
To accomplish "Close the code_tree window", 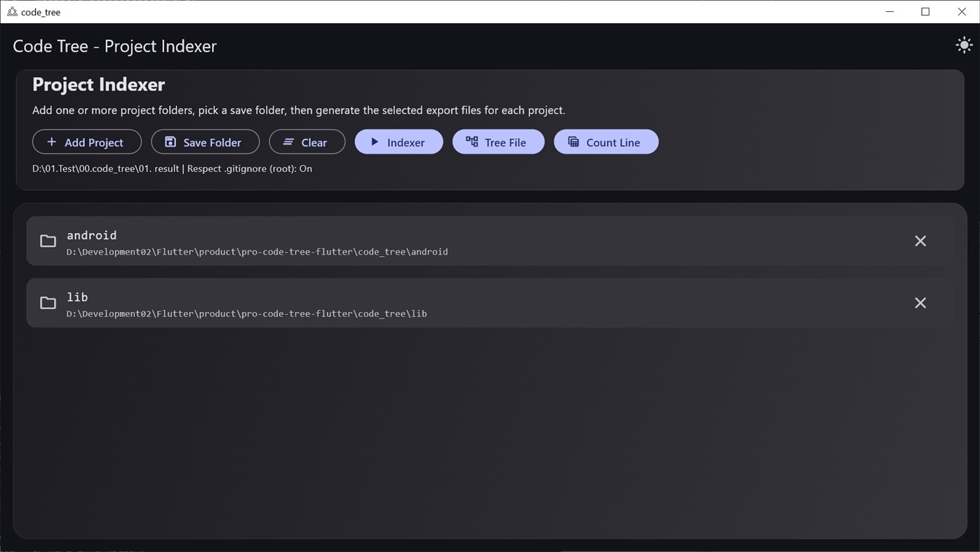I will point(962,12).
